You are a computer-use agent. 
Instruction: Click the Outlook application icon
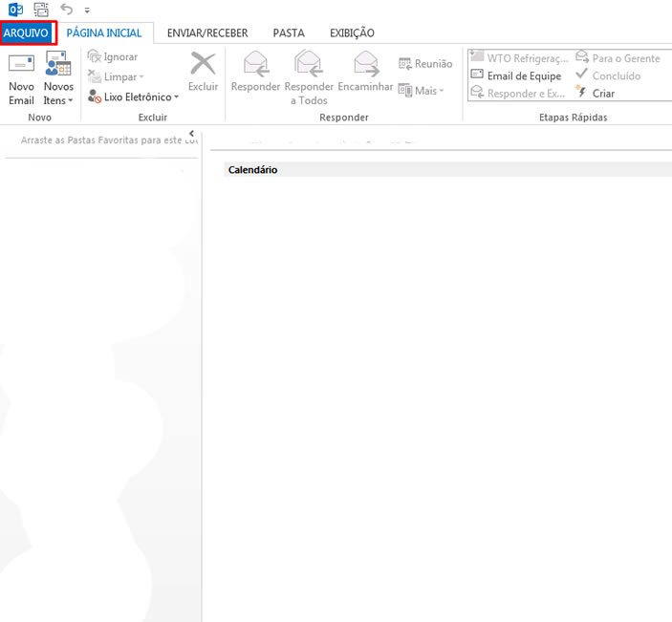pos(15,10)
